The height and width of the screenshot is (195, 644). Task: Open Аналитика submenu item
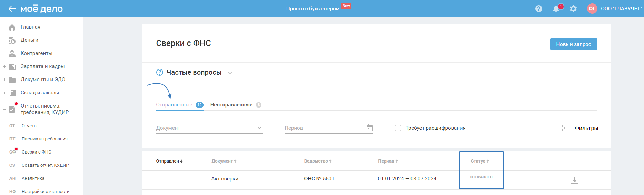[33, 178]
